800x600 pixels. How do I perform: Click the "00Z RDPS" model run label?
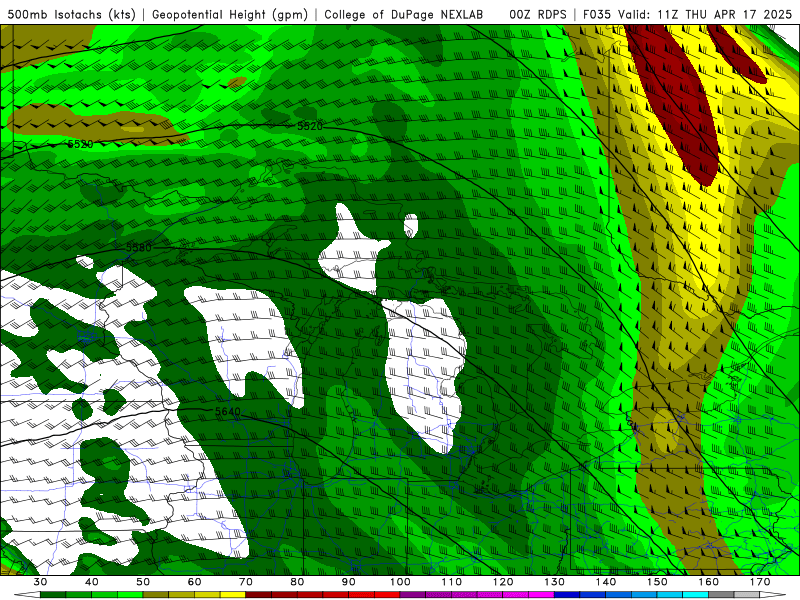538,14
